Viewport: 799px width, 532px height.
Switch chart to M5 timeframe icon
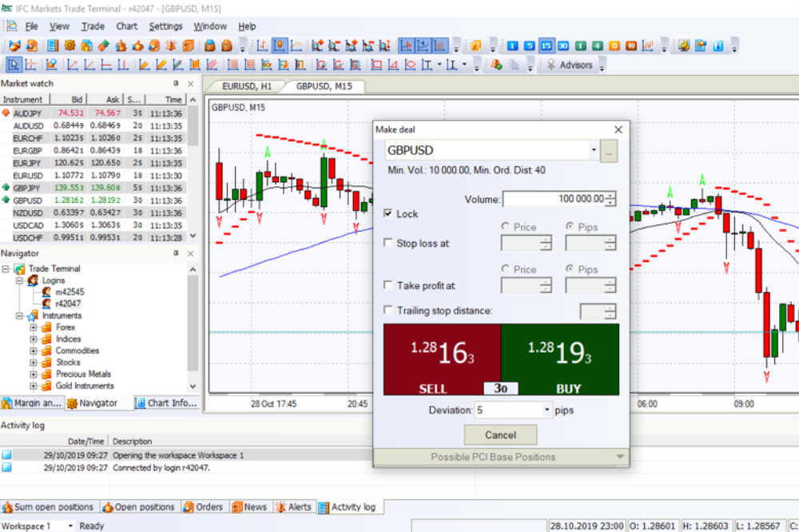coord(530,46)
